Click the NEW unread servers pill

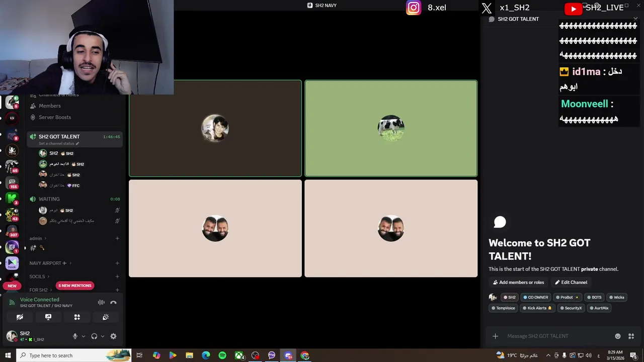coord(12,286)
